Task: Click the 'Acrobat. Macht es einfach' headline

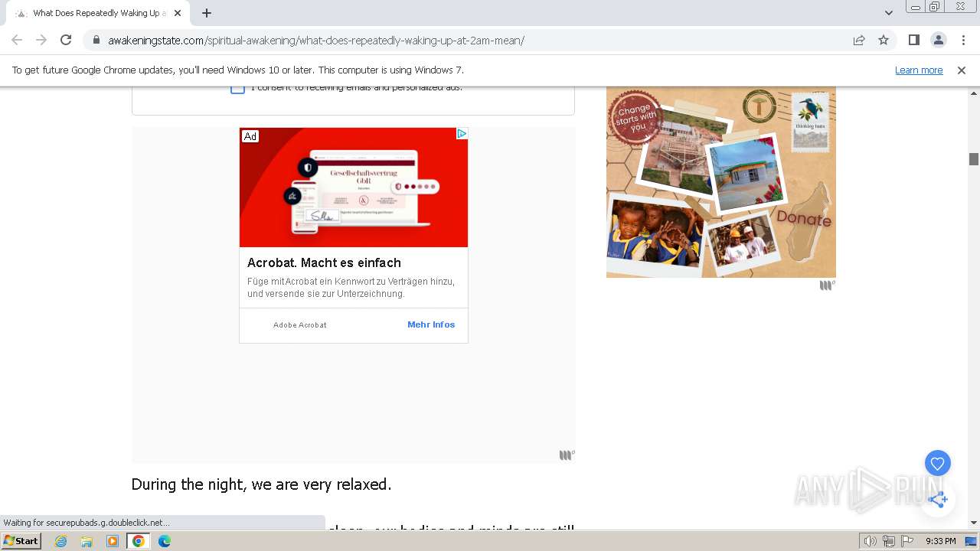Action: point(324,262)
